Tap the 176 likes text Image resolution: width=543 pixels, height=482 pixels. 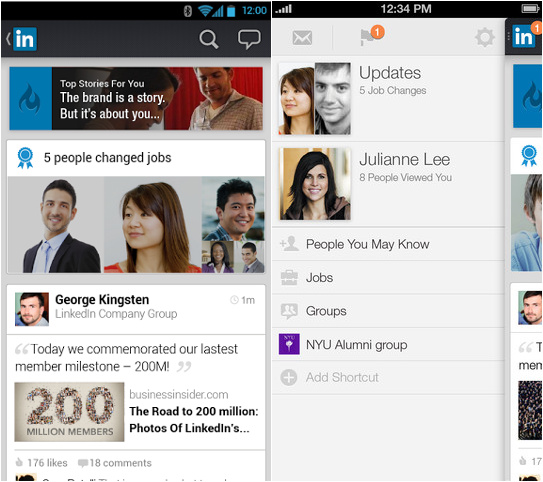(x=47, y=463)
